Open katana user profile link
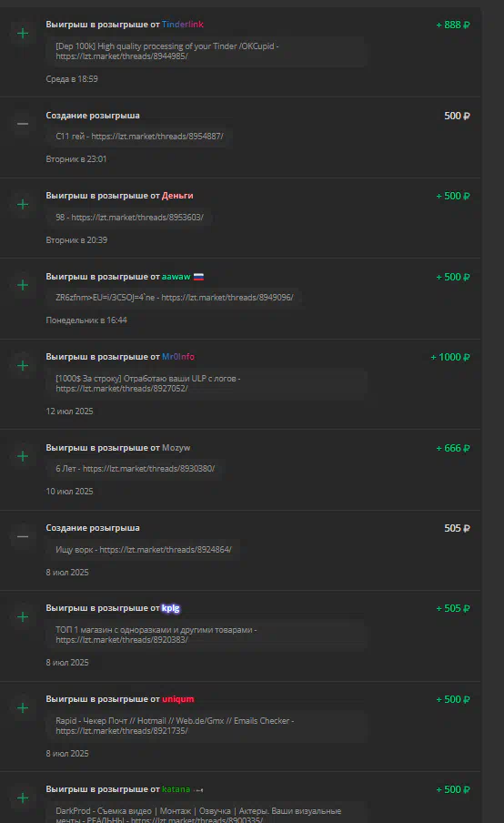Screen dimensions: 504x823 176,789
